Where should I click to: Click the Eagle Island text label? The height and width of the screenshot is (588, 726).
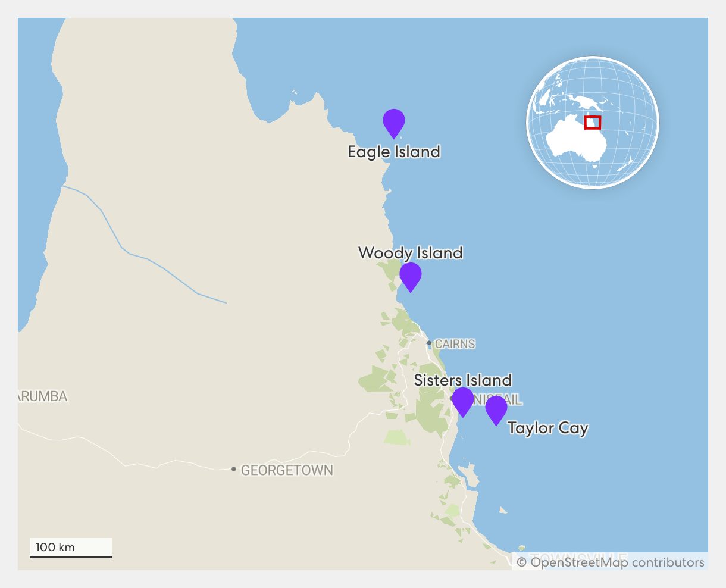(393, 152)
